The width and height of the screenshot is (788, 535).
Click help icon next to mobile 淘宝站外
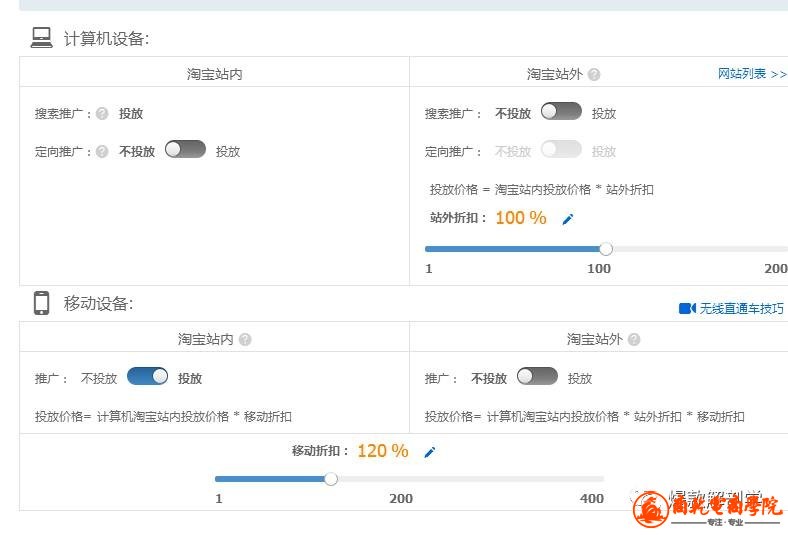[634, 340]
